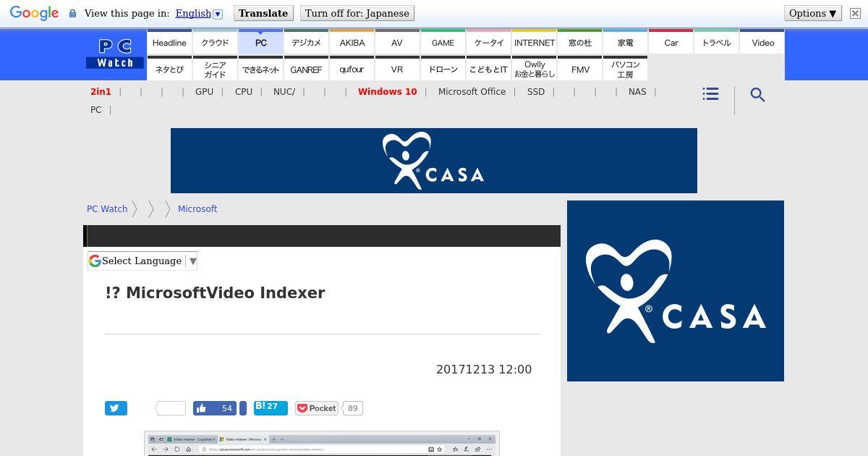The height and width of the screenshot is (456, 868).
Task: Click the CASA sidebar advertisement
Action: [676, 291]
